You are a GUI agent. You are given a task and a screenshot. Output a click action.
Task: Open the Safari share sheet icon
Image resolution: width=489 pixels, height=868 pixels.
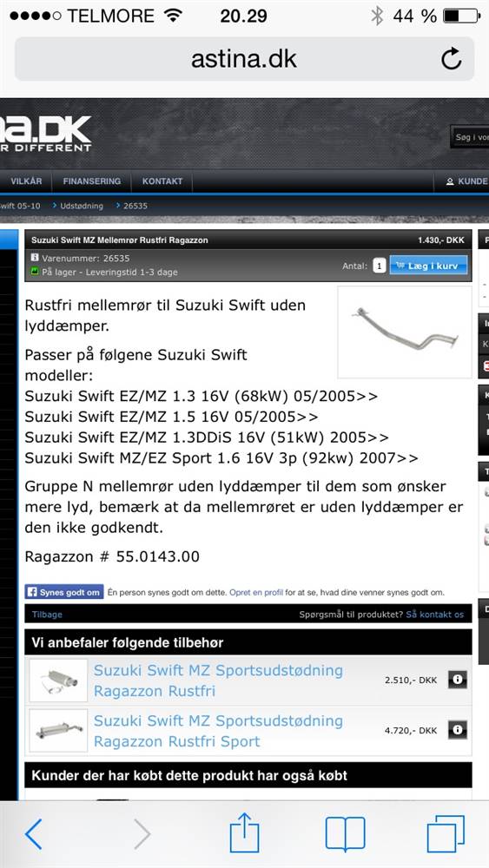point(244,832)
